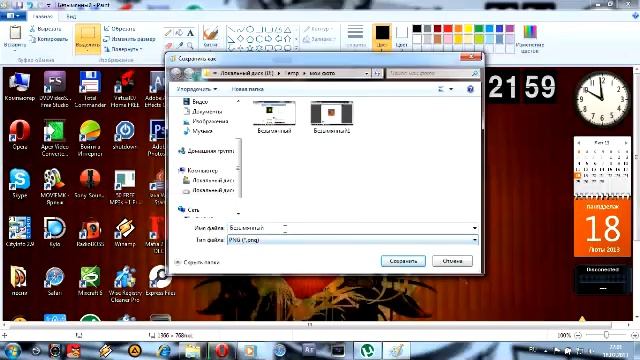
Task: Click Edit colors rainbow icon
Action: click(x=530, y=32)
